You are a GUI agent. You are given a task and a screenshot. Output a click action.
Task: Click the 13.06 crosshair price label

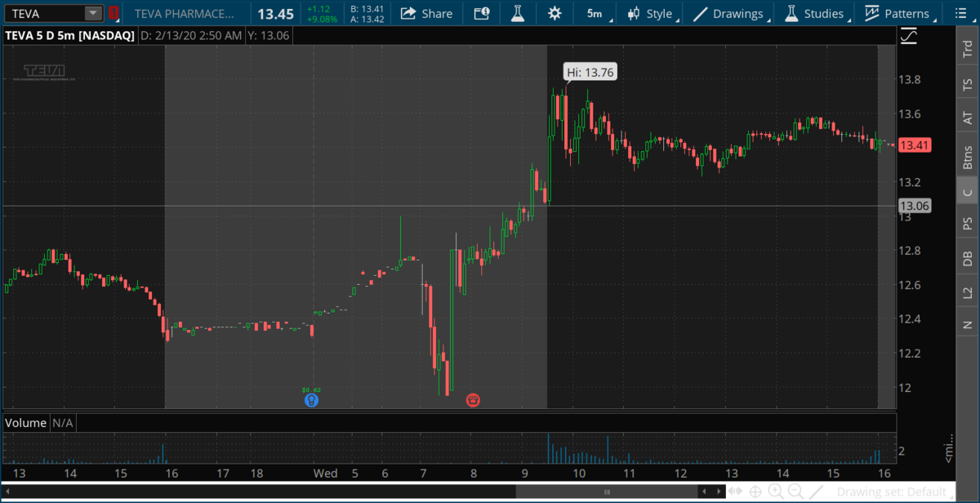tap(916, 206)
